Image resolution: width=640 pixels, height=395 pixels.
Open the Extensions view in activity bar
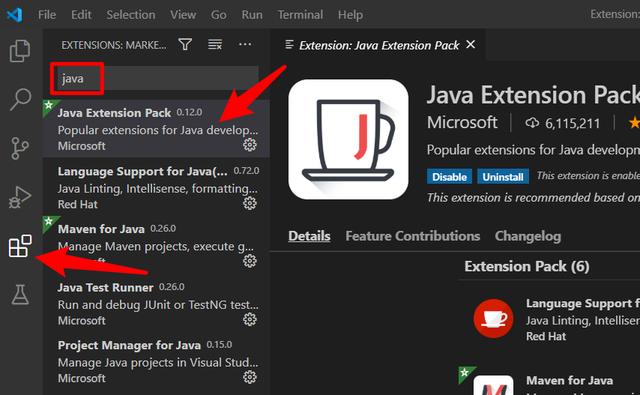[20, 246]
